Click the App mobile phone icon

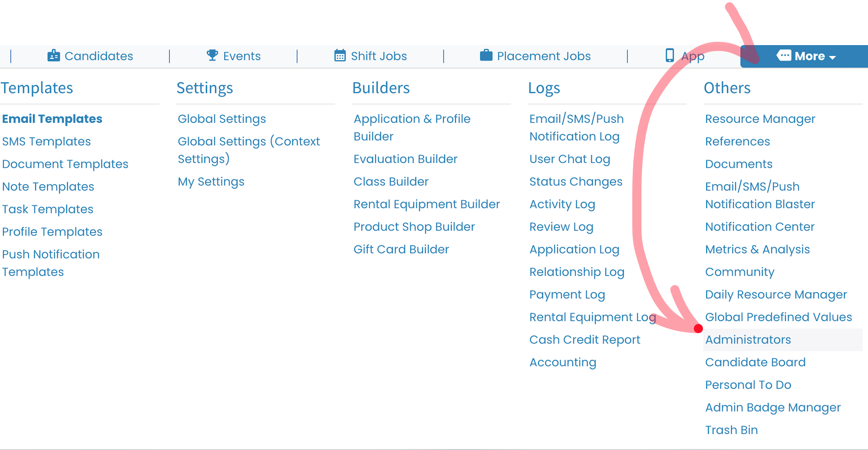tap(670, 56)
